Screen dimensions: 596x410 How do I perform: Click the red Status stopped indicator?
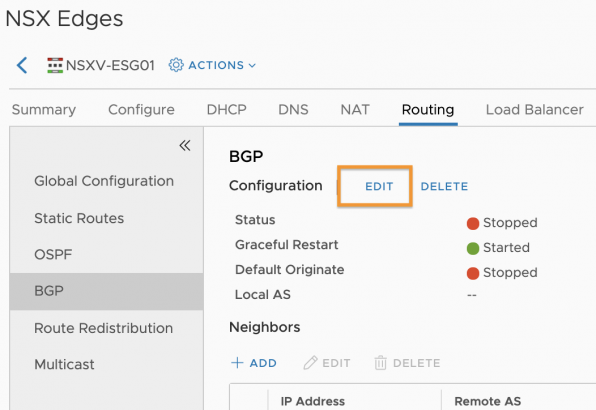point(473,223)
